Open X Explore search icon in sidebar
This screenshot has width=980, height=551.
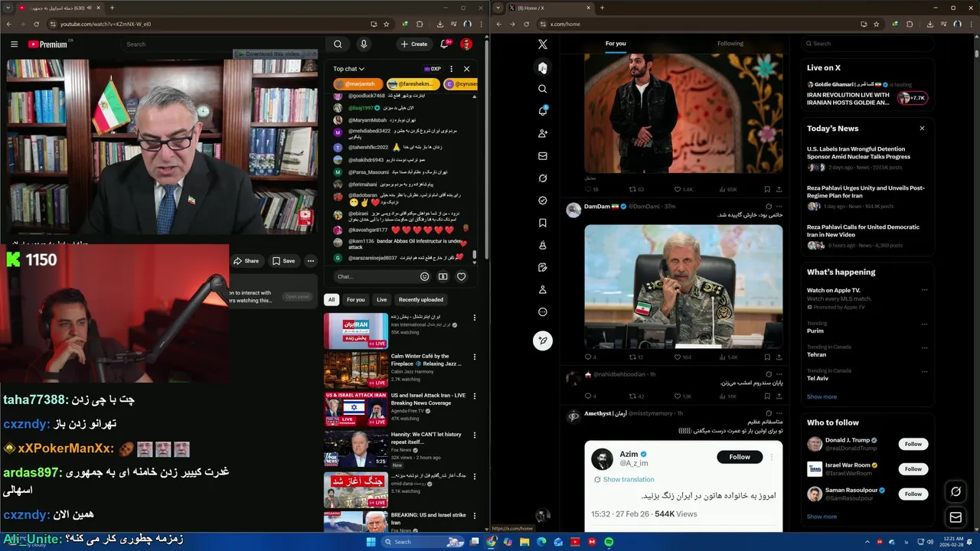pyautogui.click(x=543, y=89)
